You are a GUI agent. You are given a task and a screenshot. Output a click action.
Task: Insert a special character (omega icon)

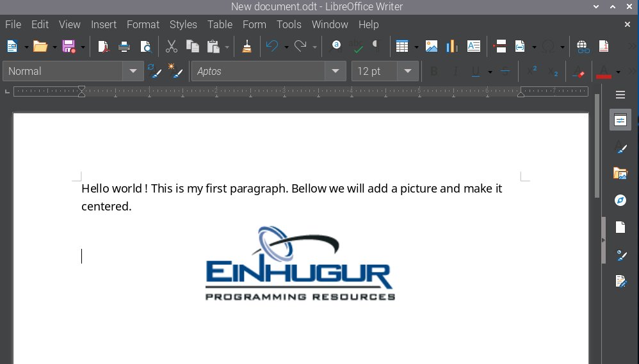pyautogui.click(x=549, y=47)
